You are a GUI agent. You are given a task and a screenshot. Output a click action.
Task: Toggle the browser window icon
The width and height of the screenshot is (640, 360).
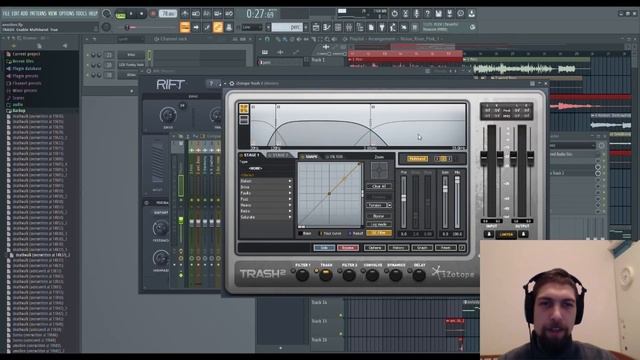click(360, 27)
